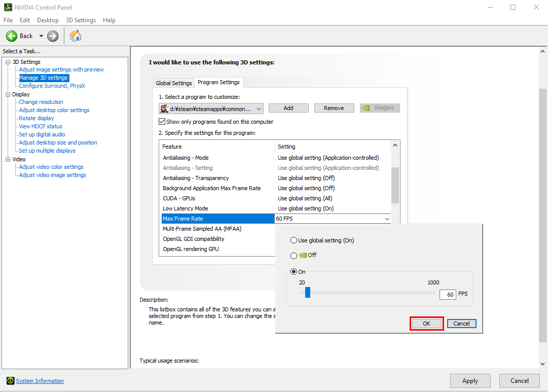Screen dimensions: 548x392
Task: Click the Remove program button
Action: (334, 108)
